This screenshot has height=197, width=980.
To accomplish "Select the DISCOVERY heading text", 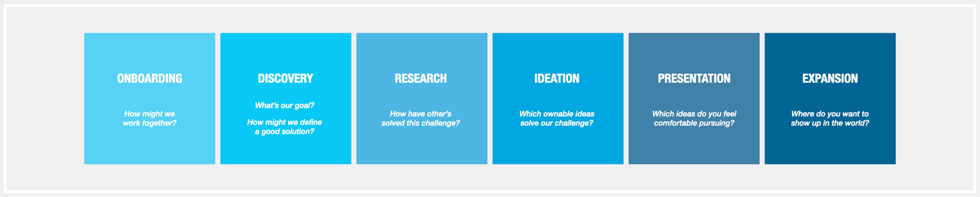I will (x=285, y=79).
